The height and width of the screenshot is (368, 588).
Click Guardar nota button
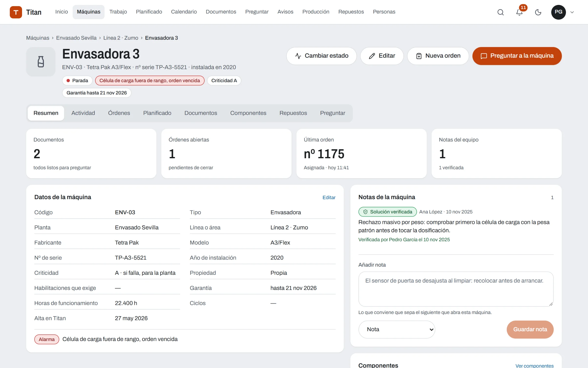530,329
